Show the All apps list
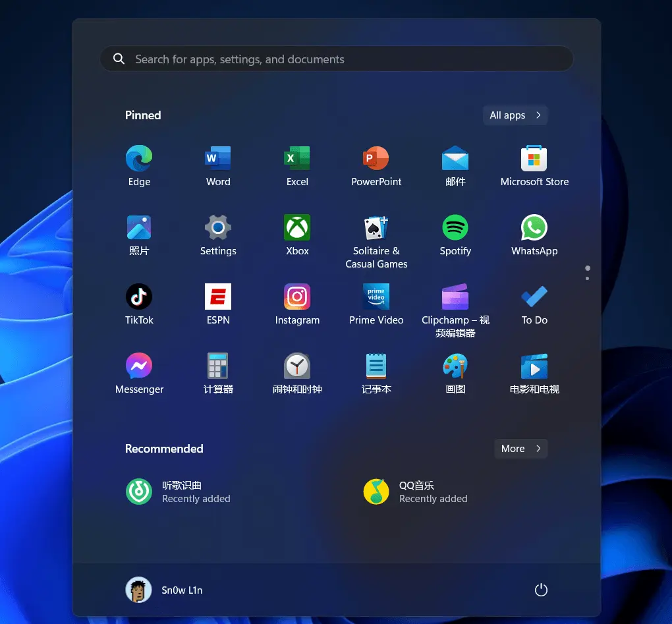672x624 pixels. tap(515, 115)
